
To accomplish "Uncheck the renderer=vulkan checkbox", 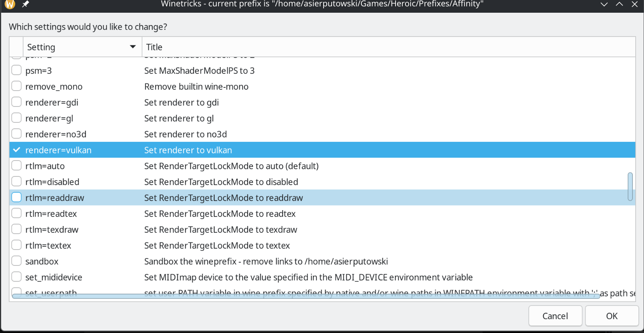I will [16, 150].
